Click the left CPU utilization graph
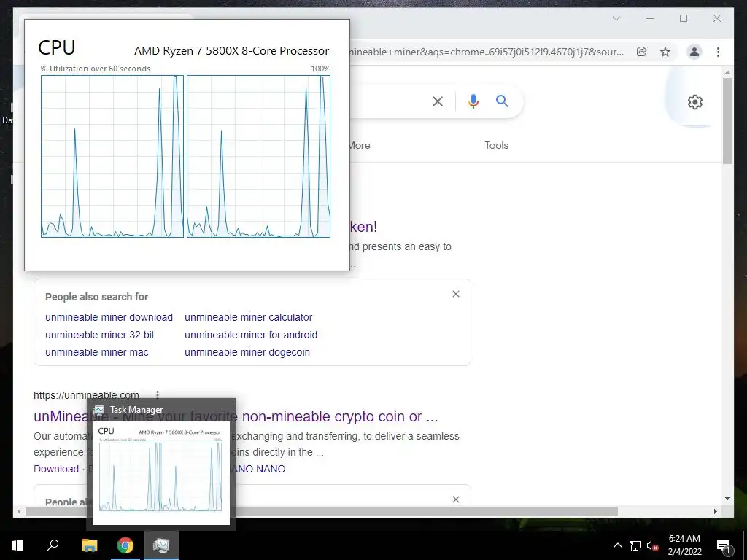The image size is (747, 560). [x=112, y=156]
